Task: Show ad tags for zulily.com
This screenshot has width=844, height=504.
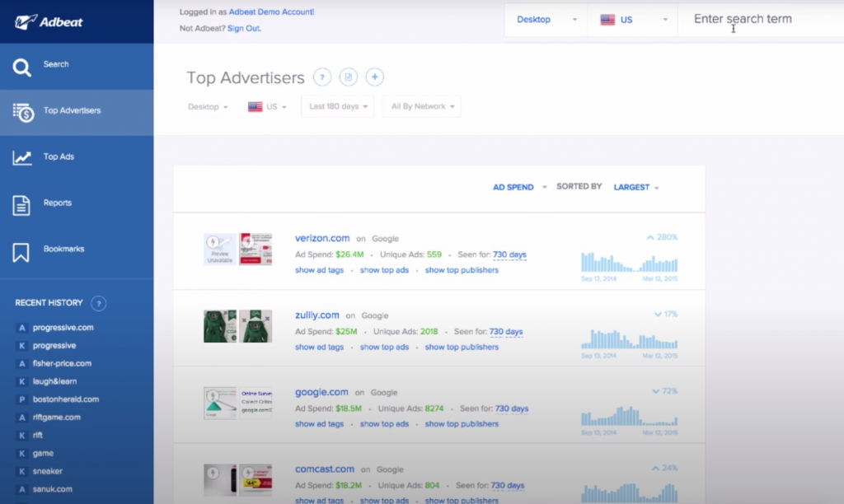Action: pyautogui.click(x=319, y=347)
